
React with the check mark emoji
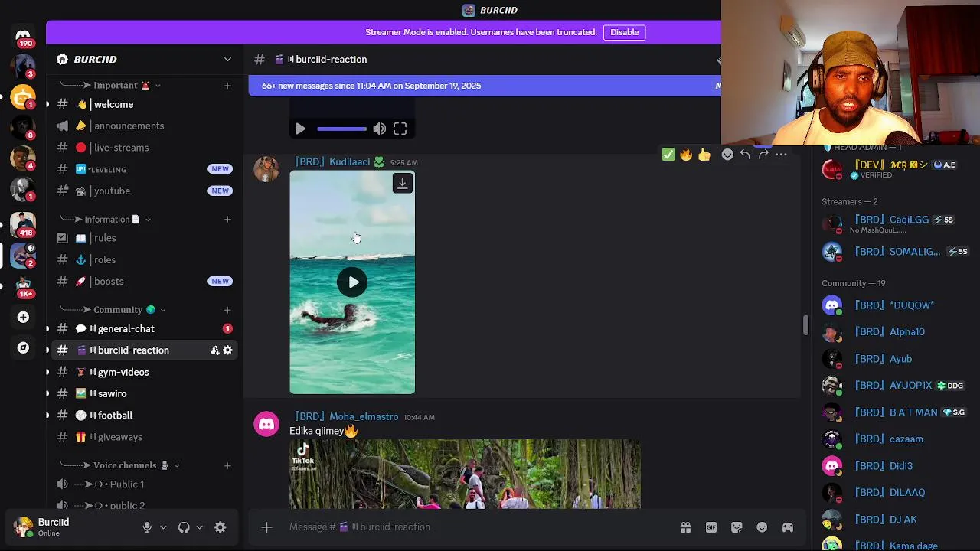click(668, 155)
